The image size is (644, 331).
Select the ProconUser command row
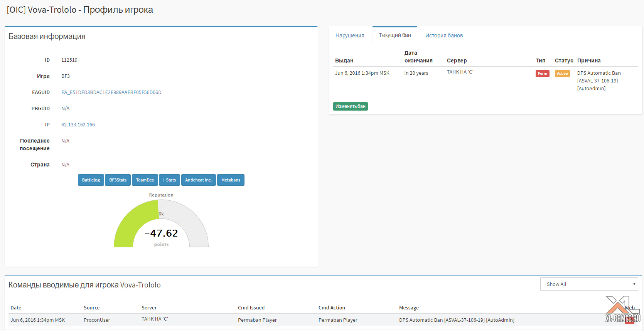click(97, 320)
